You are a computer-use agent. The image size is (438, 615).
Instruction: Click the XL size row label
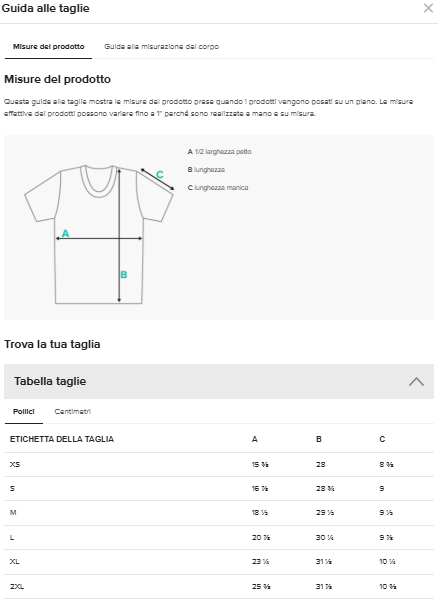click(15, 562)
